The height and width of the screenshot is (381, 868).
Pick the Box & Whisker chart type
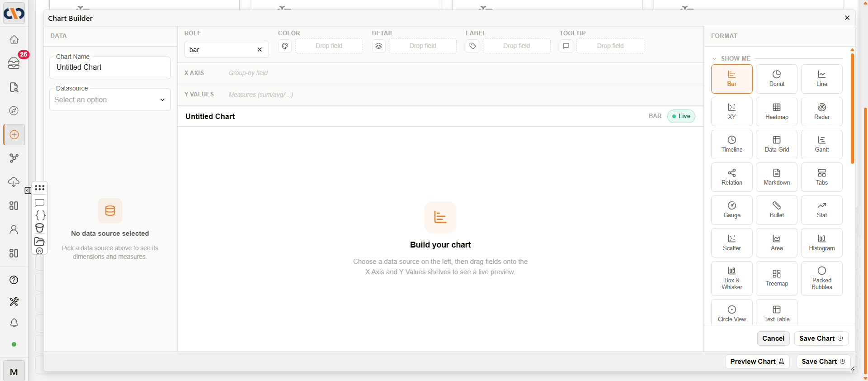(x=731, y=278)
